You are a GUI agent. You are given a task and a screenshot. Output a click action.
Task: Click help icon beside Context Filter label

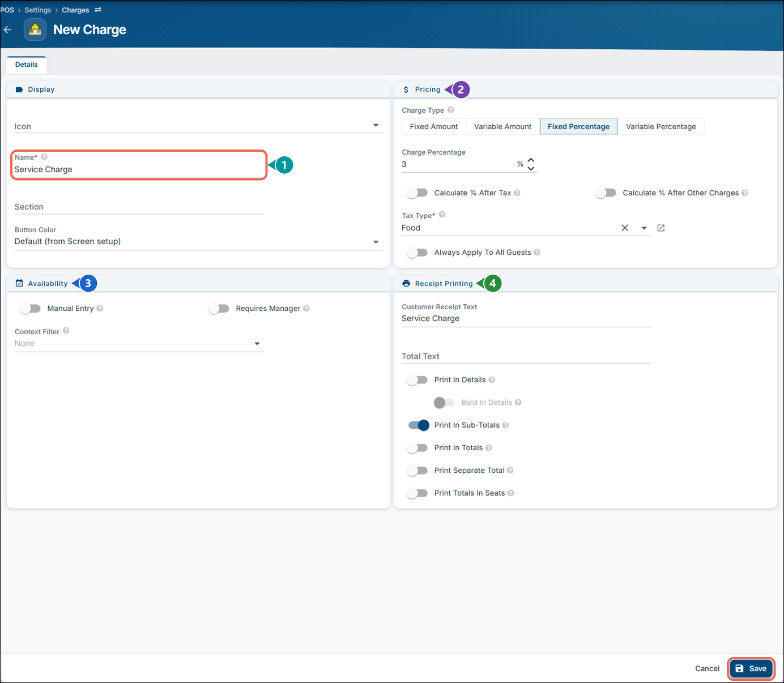(66, 331)
